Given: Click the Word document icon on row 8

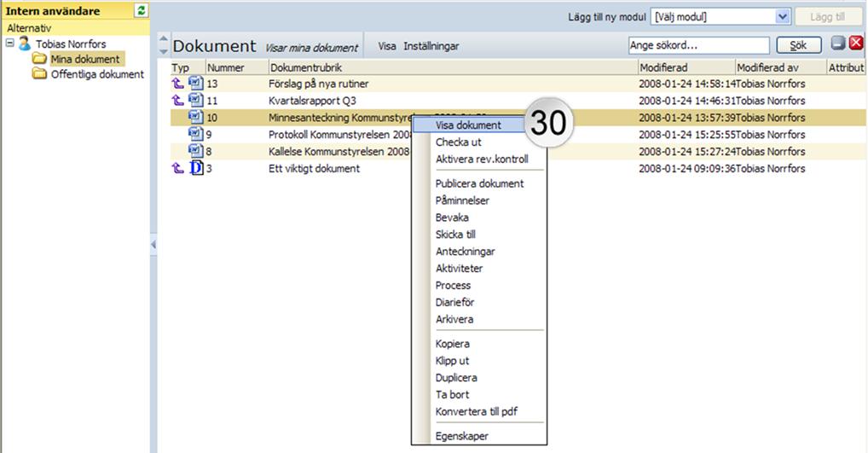Looking at the screenshot, I should 196,151.
